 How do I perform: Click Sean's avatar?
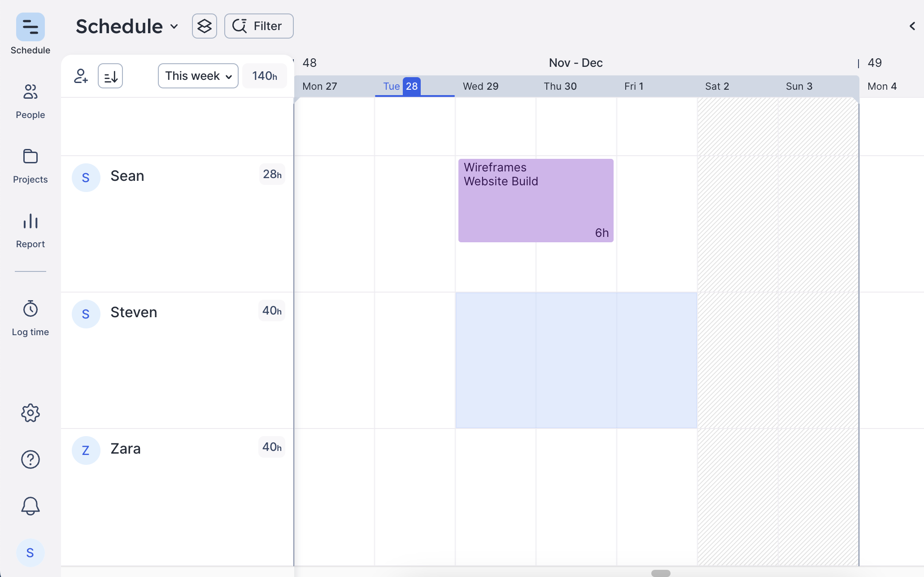point(86,178)
